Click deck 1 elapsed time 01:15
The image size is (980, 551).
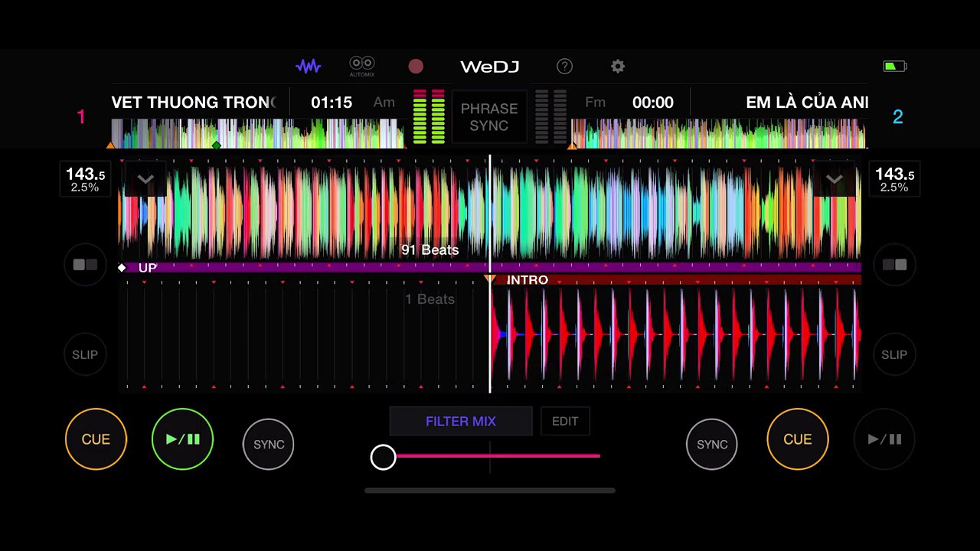point(332,103)
